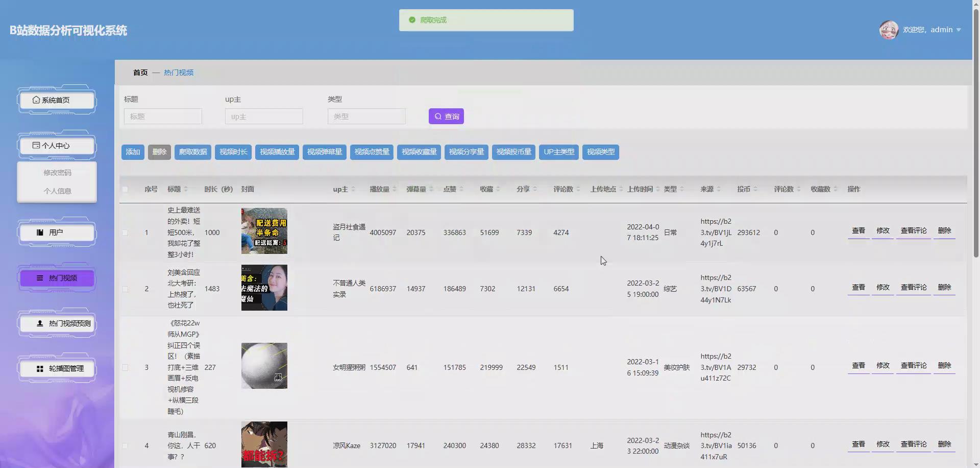Toggle the select-all header checkbox

pos(125,190)
